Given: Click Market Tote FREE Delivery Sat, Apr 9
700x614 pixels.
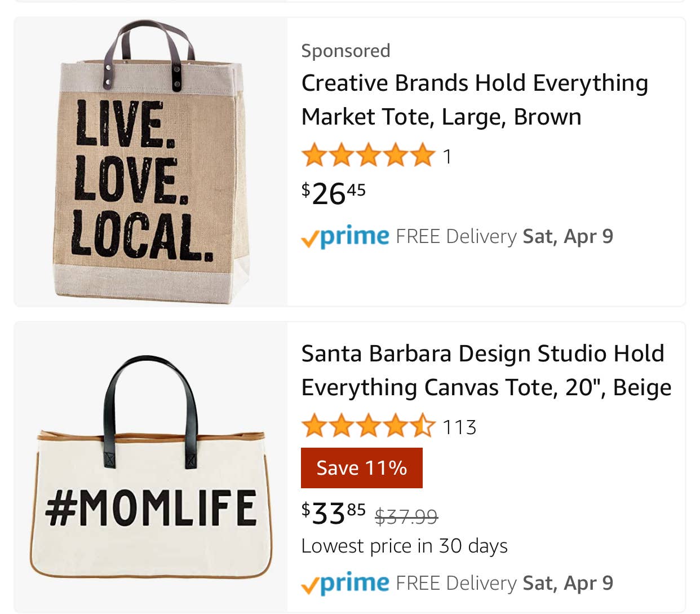Looking at the screenshot, I should click(x=504, y=236).
